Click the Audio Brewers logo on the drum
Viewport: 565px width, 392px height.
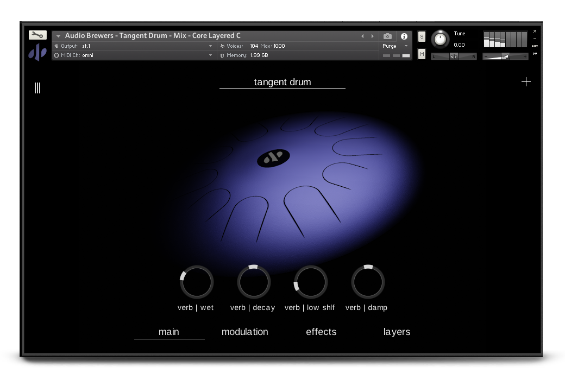[x=273, y=158]
